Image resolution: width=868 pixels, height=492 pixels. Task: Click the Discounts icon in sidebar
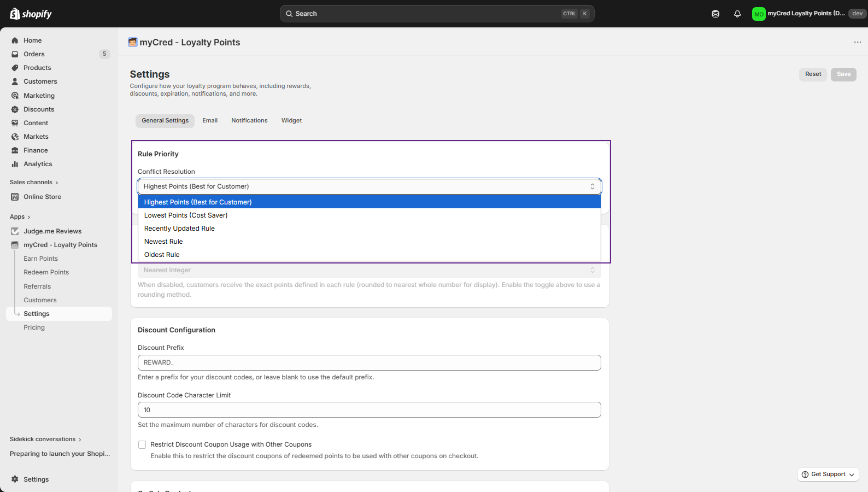(x=15, y=109)
